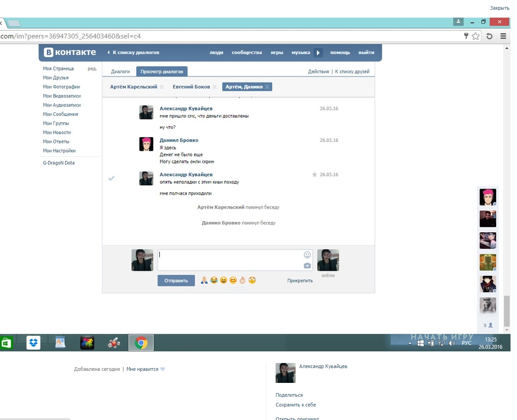
Task: Toggle the star on the last Кувайцев message
Action: coord(314,174)
